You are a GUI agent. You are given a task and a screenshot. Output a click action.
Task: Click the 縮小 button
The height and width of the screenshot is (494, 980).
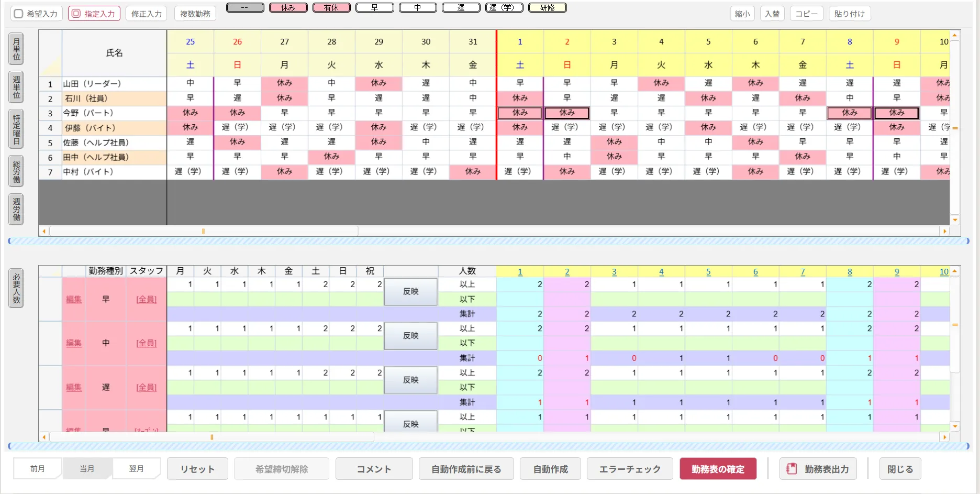click(x=742, y=14)
